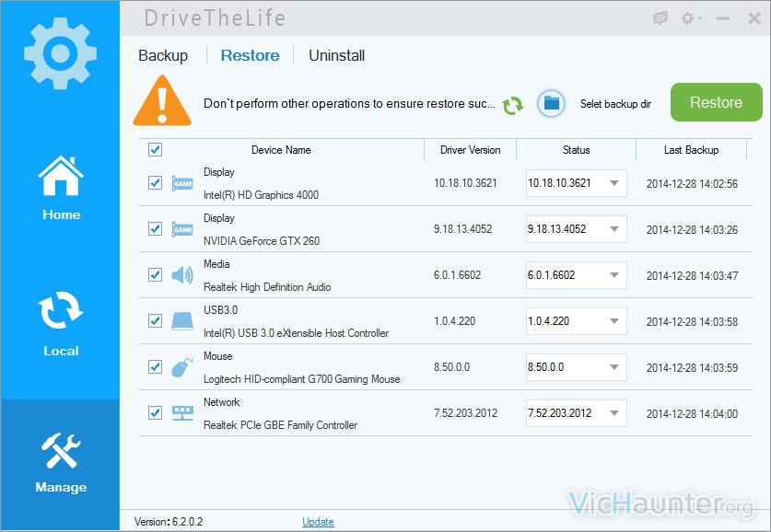Open the Local drivers section
This screenshot has height=532, width=771.
click(x=61, y=324)
